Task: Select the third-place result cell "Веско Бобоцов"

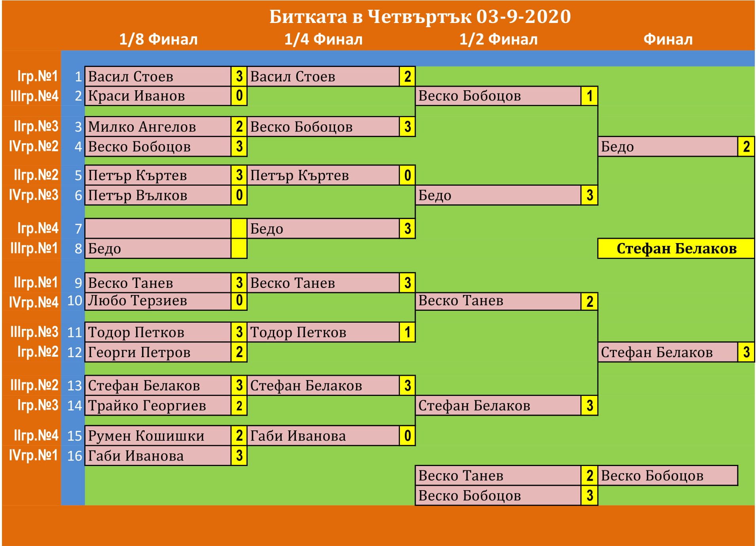Action: (667, 476)
